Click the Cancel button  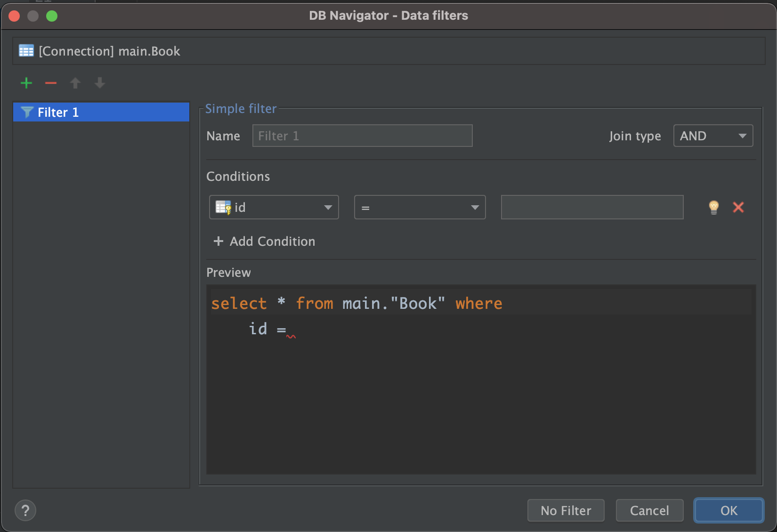click(649, 510)
